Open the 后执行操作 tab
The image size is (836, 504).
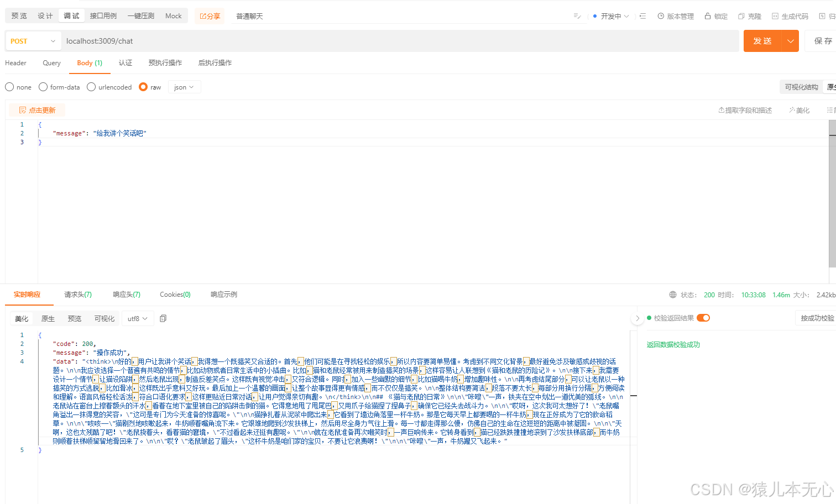click(x=215, y=62)
